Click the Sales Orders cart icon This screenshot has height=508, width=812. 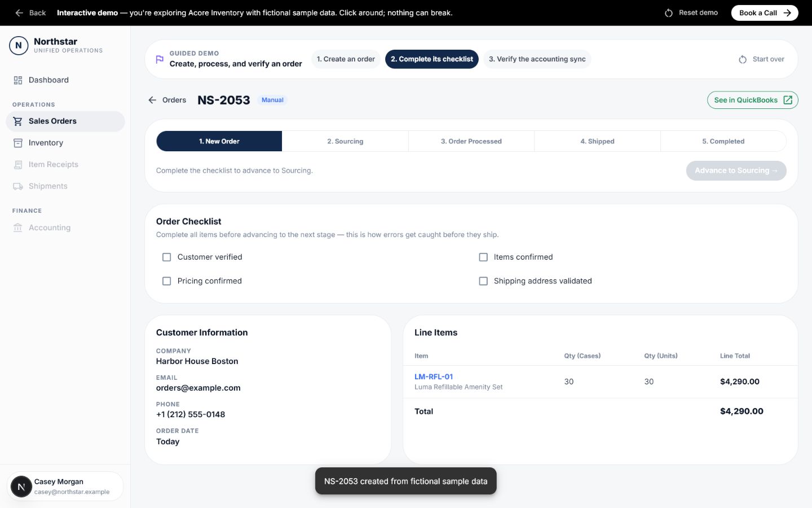(18, 121)
